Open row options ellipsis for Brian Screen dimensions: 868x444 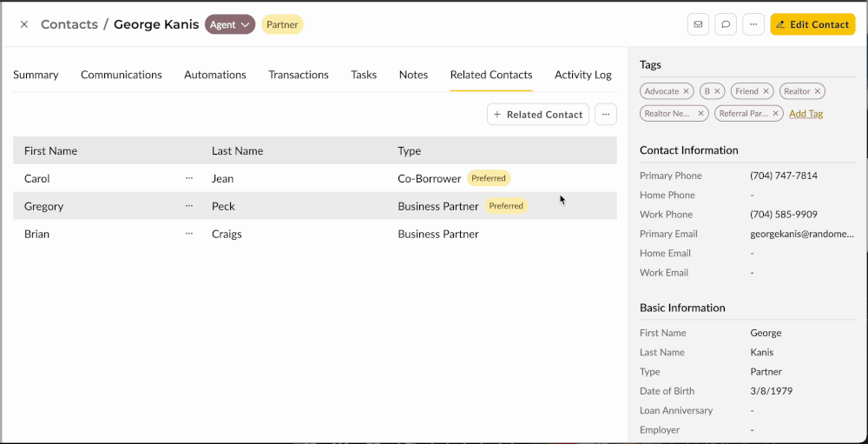click(189, 234)
